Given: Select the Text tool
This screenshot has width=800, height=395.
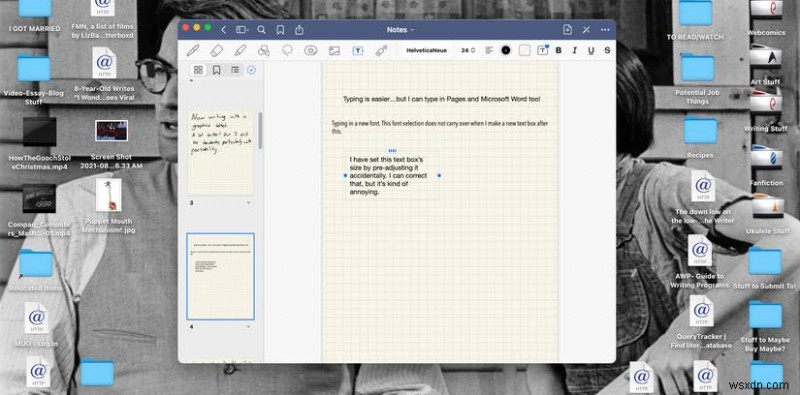Looking at the screenshot, I should coord(358,51).
